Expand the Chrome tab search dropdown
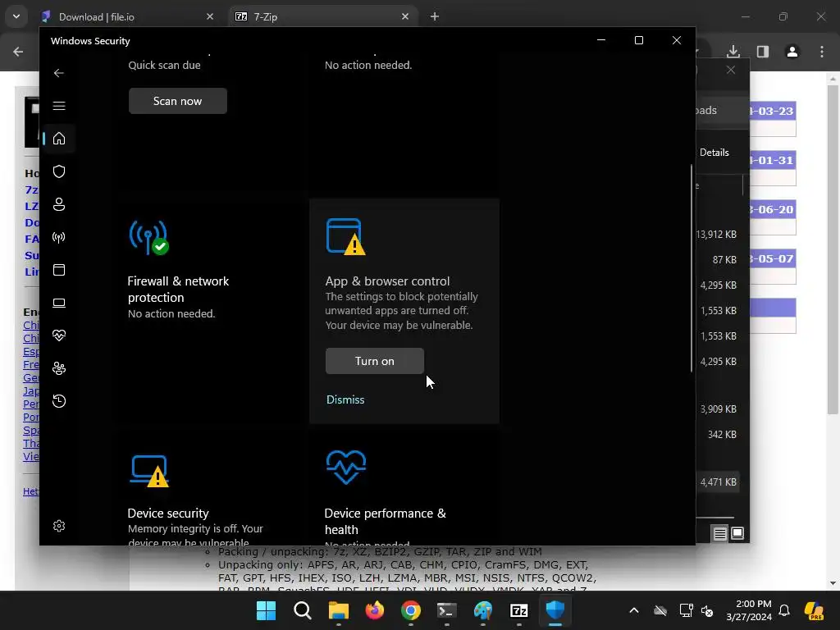Image resolution: width=840 pixels, height=630 pixels. [16, 16]
